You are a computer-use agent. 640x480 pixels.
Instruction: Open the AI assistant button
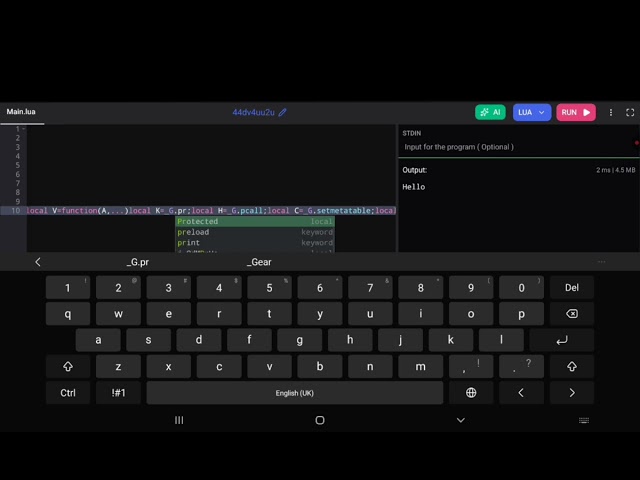pyautogui.click(x=490, y=112)
